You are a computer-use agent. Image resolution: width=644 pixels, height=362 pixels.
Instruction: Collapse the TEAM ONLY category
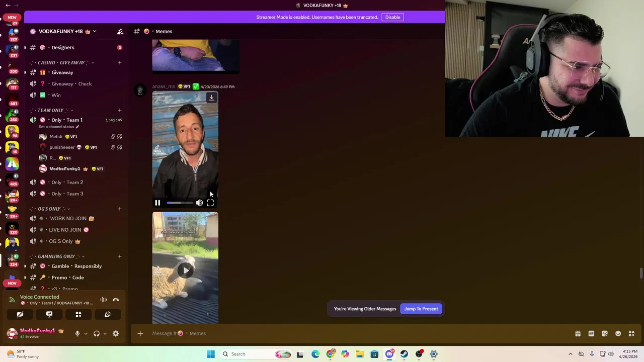point(52,110)
